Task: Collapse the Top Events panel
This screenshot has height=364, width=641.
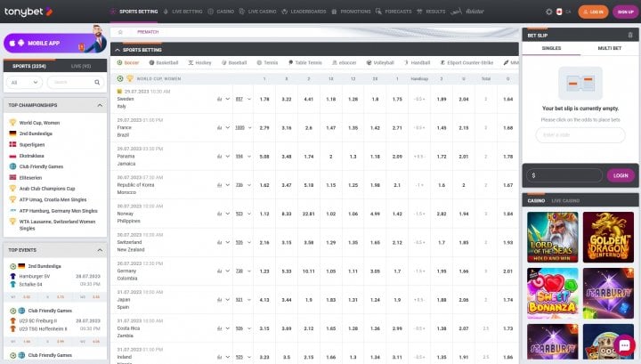Action: [100, 250]
